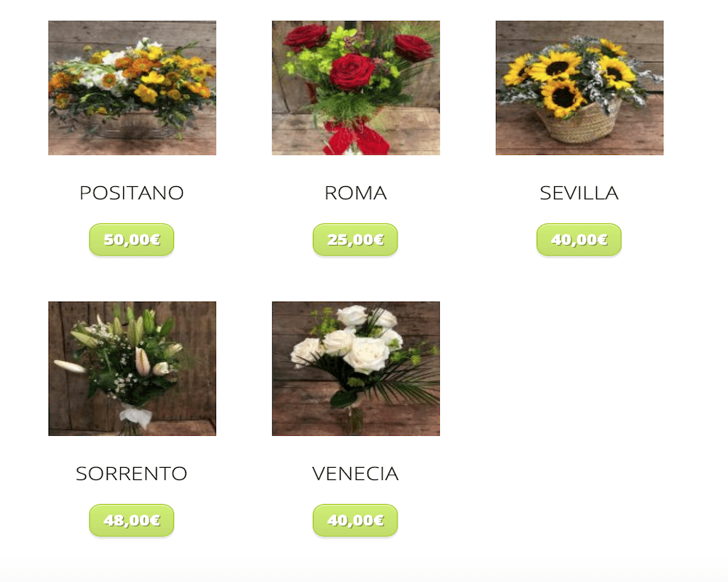Click the SEVILLA product title

(579, 193)
